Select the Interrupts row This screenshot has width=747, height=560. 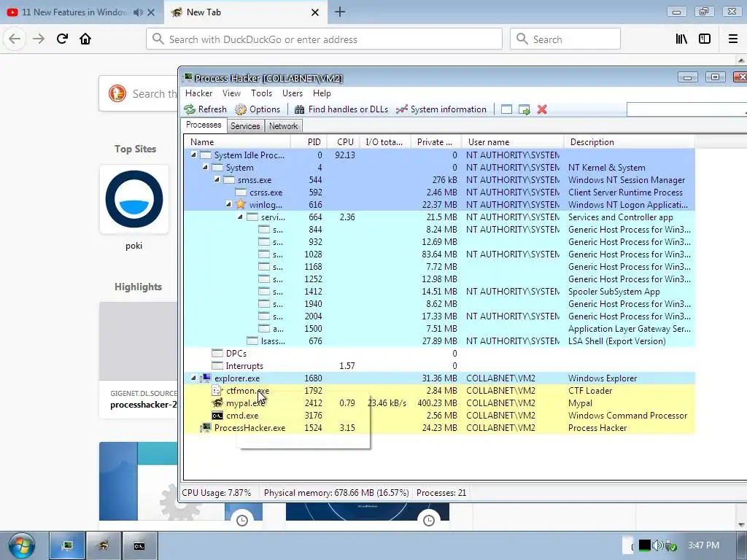(x=439, y=366)
